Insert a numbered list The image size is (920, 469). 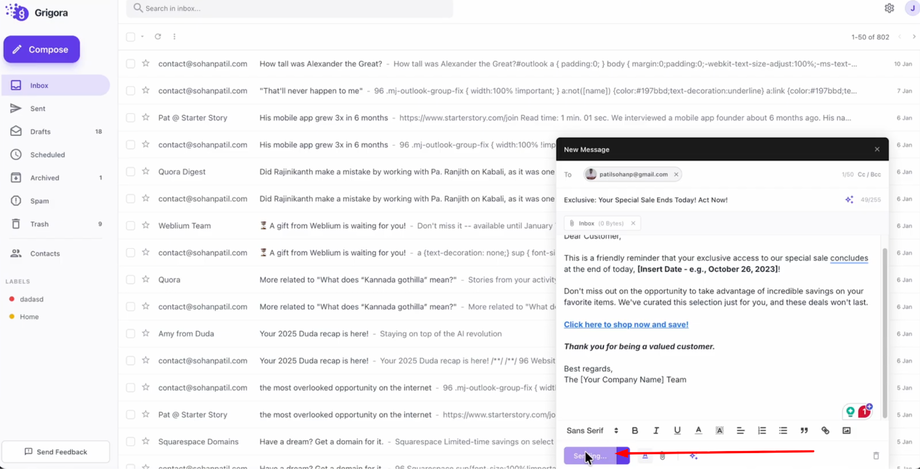tap(762, 430)
